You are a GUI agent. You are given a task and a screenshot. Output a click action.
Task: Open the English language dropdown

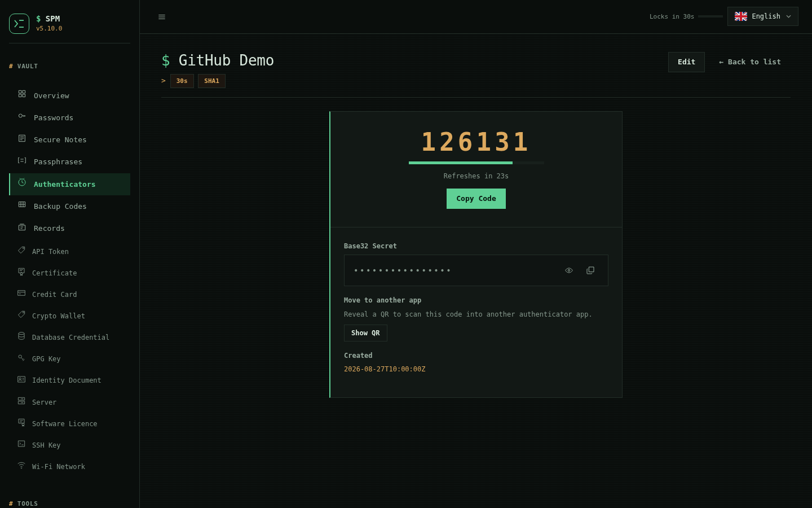pyautogui.click(x=763, y=16)
